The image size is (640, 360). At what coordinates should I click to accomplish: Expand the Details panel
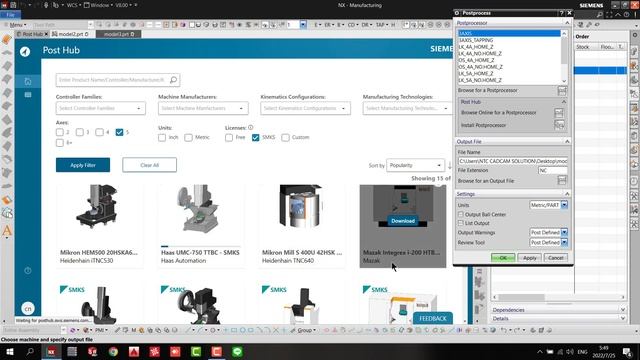(x=622, y=318)
